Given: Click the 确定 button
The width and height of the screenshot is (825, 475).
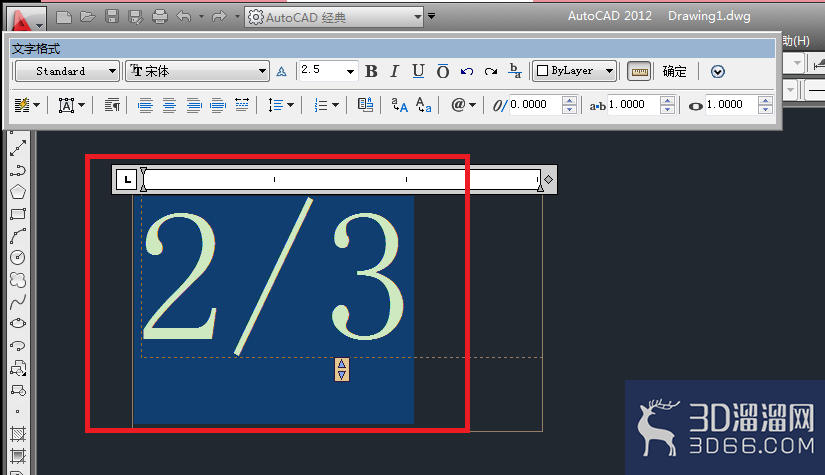Looking at the screenshot, I should [675, 71].
